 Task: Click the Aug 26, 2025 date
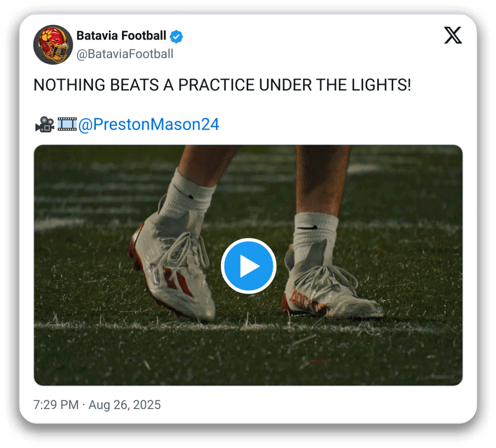point(125,405)
